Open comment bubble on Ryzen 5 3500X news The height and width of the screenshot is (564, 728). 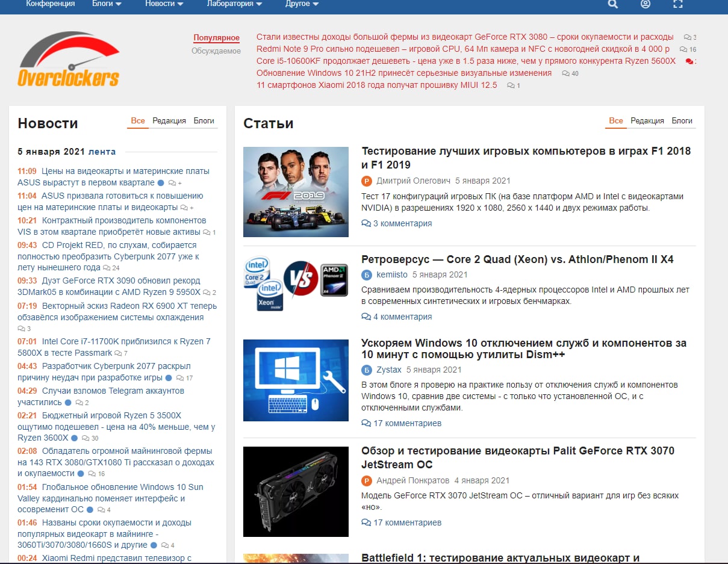pos(85,438)
